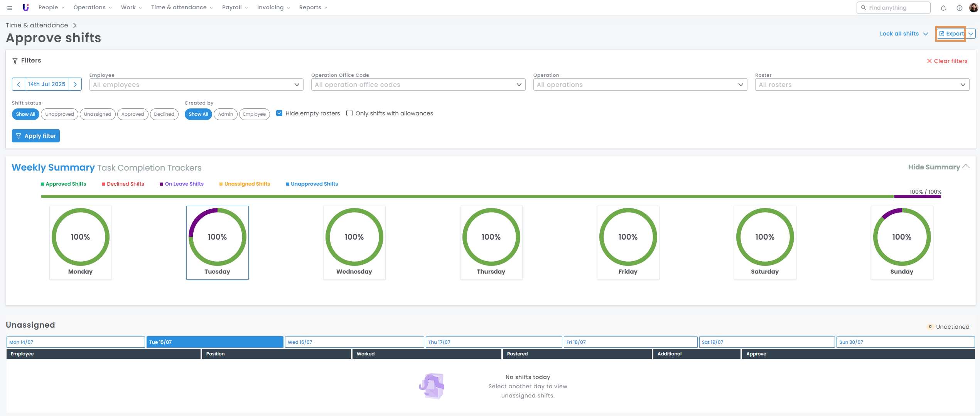Go to next week with right arrow

coord(75,84)
